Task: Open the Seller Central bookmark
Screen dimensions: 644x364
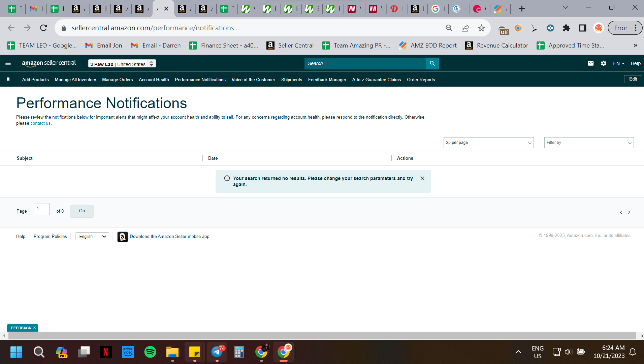Action: click(x=290, y=45)
